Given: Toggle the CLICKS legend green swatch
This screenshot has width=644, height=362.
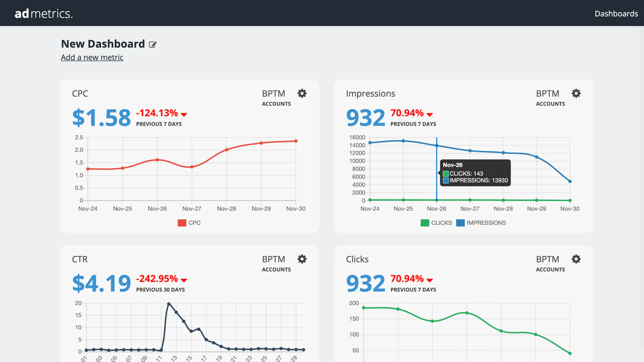Looking at the screenshot, I should click(425, 223).
